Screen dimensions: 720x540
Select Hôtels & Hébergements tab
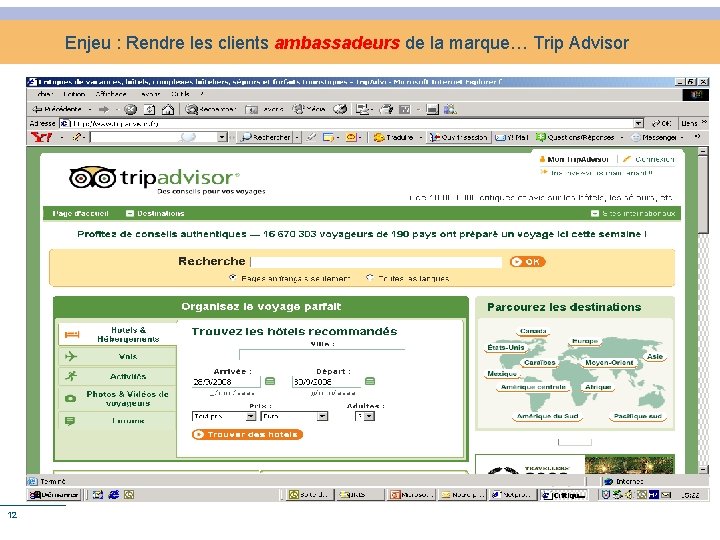click(118, 334)
